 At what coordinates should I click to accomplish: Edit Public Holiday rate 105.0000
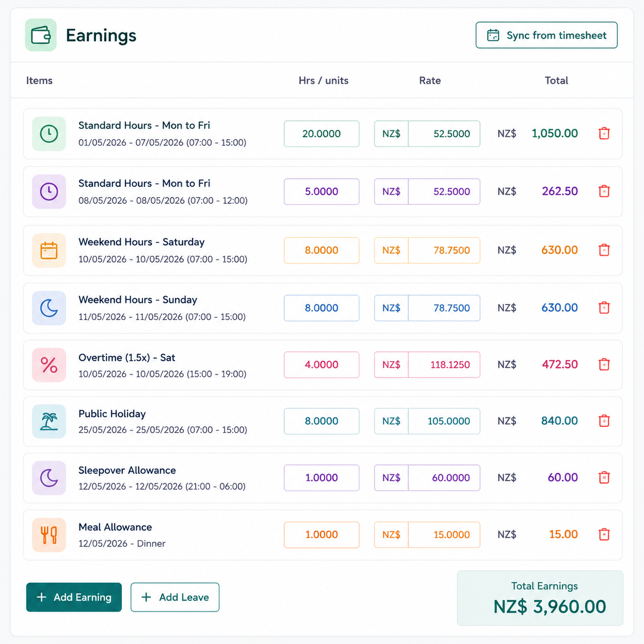[x=444, y=421]
